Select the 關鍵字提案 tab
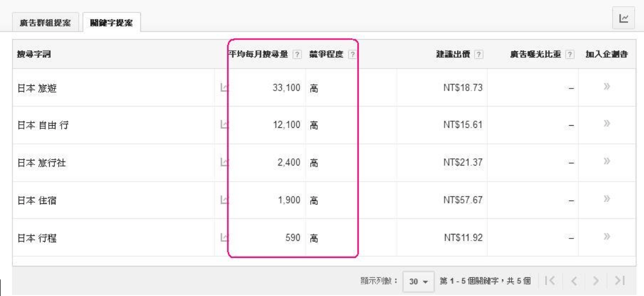Image resolution: width=644 pixels, height=296 pixels. [x=112, y=23]
